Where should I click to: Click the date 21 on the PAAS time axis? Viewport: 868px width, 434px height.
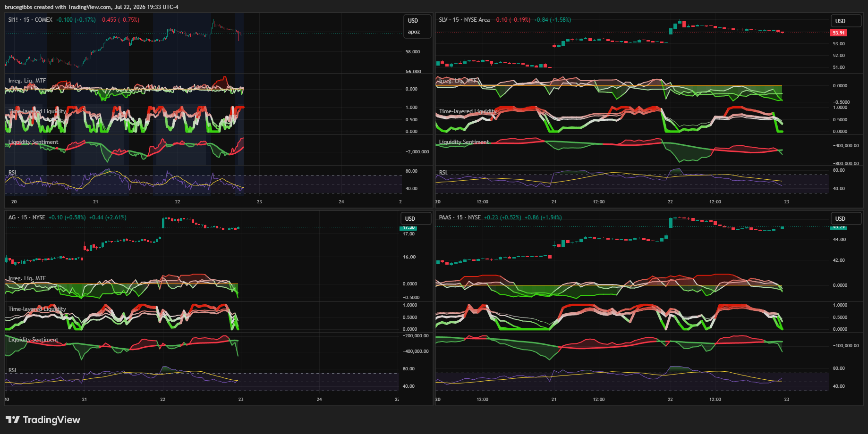[x=554, y=400]
